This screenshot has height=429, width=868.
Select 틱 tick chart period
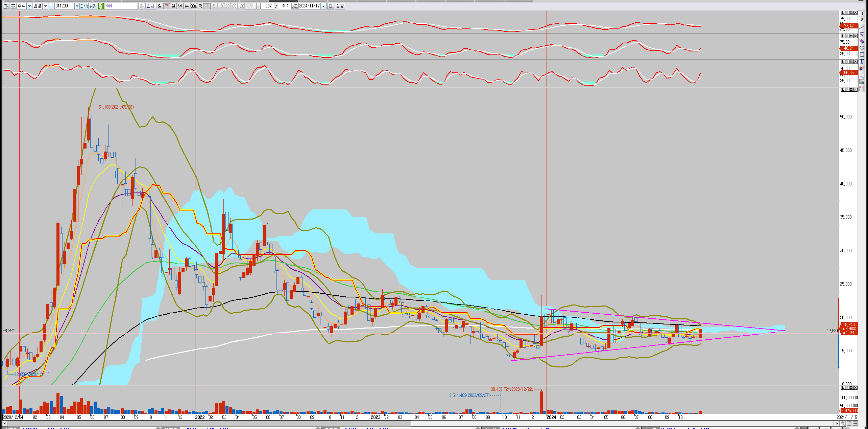pyautogui.click(x=200, y=6)
